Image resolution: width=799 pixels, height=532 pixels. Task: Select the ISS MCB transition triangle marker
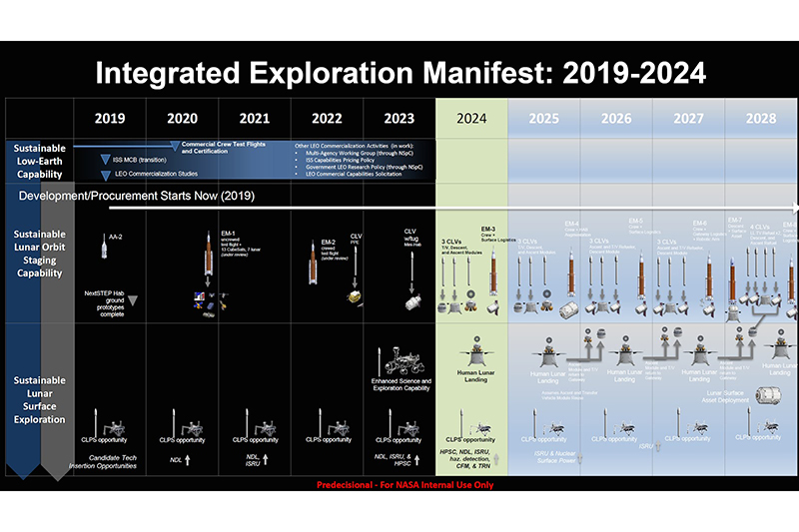point(106,158)
